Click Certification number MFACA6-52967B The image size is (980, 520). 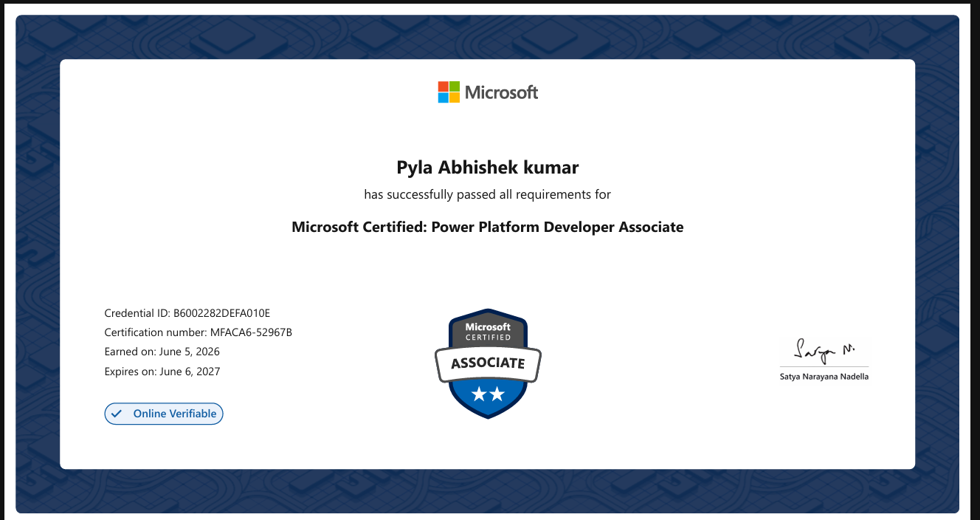pyautogui.click(x=199, y=332)
